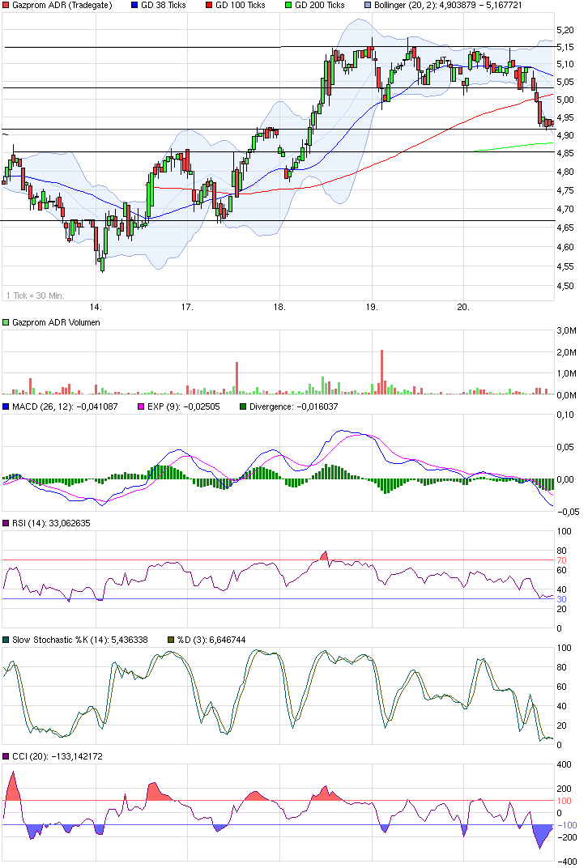This screenshot has width=588, height=868.
Task: Click the GD 38 Ticks label
Action: (x=164, y=5)
